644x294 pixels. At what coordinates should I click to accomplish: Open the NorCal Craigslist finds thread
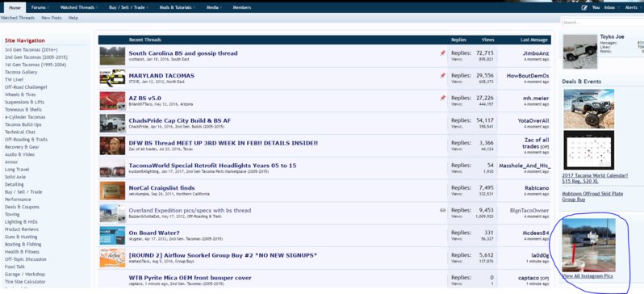tap(162, 188)
